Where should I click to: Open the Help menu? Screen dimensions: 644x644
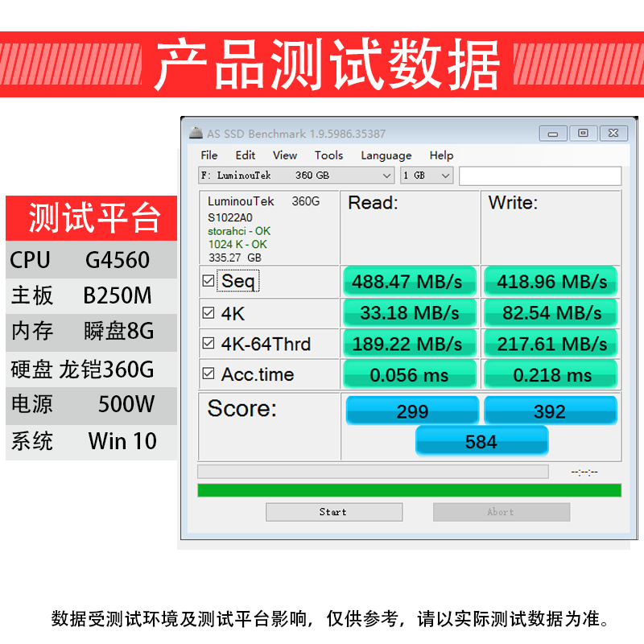click(x=441, y=155)
